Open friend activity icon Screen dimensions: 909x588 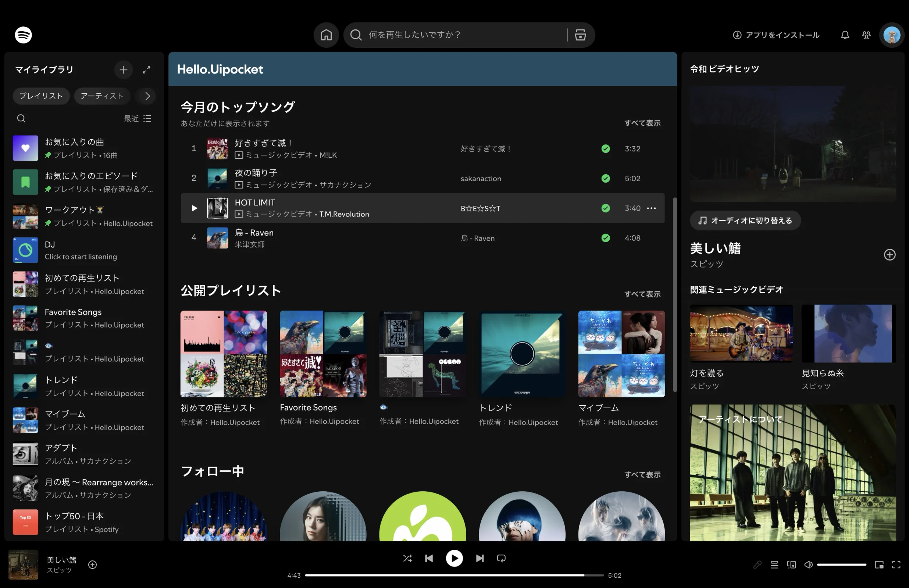(866, 35)
